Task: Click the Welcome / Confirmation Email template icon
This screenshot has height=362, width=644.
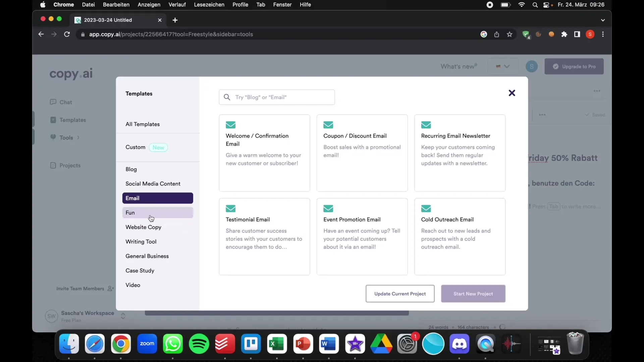Action: pos(230,125)
